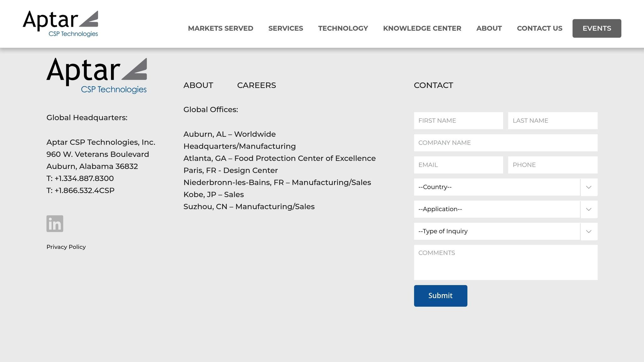This screenshot has width=644, height=362.
Task: Click Niederbronn-les-Bains, FR office line
Action: [277, 183]
